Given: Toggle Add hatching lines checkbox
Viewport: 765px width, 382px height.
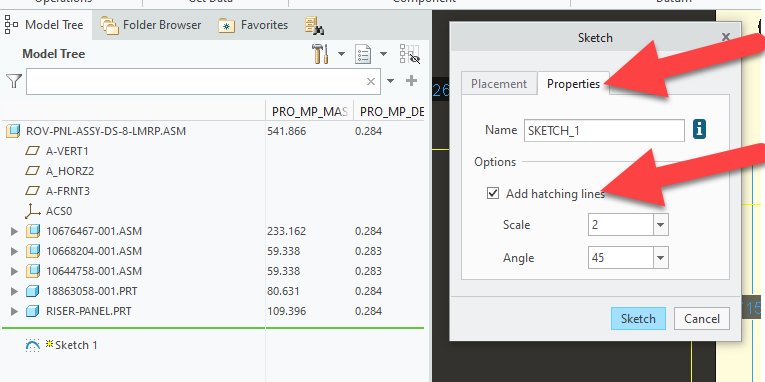Looking at the screenshot, I should pyautogui.click(x=493, y=193).
